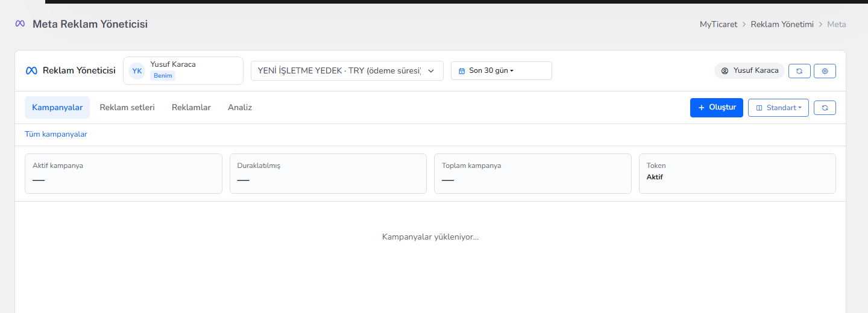Image resolution: width=868 pixels, height=313 pixels.
Task: Open the Son 30 gün date range
Action: point(502,70)
